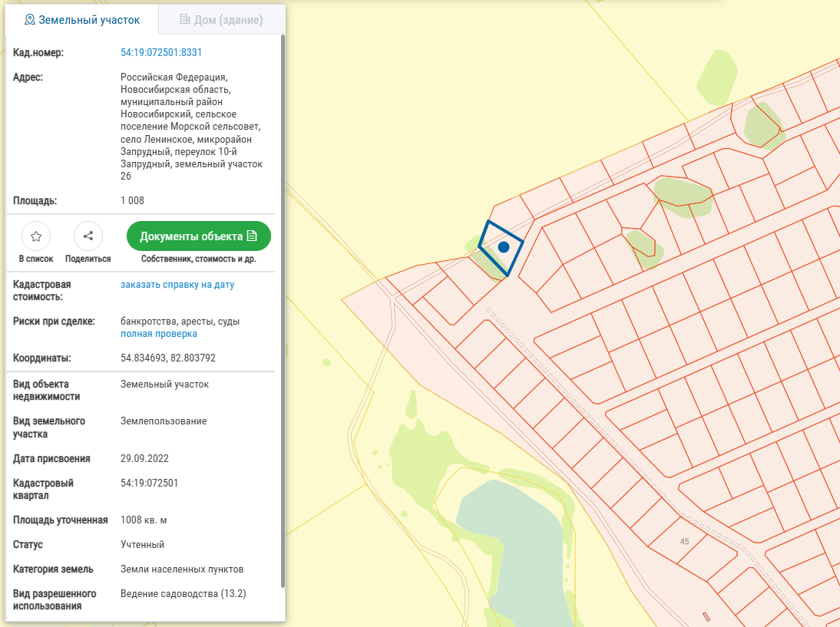Screen dimensions: 840x627
Task: Add parcel to list with star icon
Action: tap(35, 236)
